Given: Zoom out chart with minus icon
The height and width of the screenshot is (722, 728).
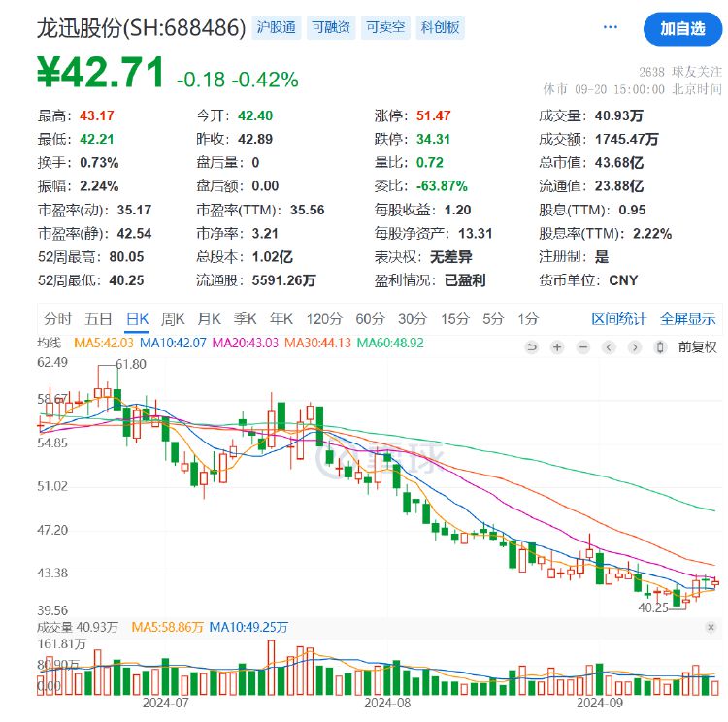Looking at the screenshot, I should [x=583, y=346].
